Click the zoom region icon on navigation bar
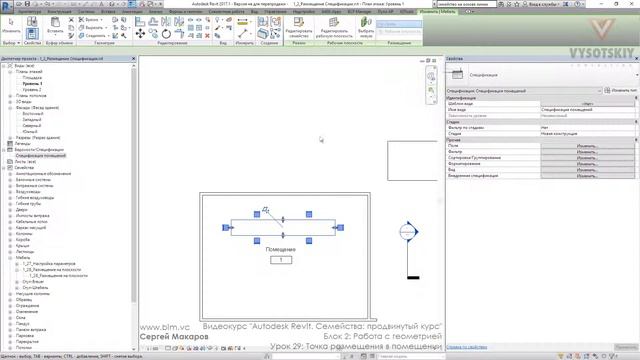 click(x=431, y=91)
